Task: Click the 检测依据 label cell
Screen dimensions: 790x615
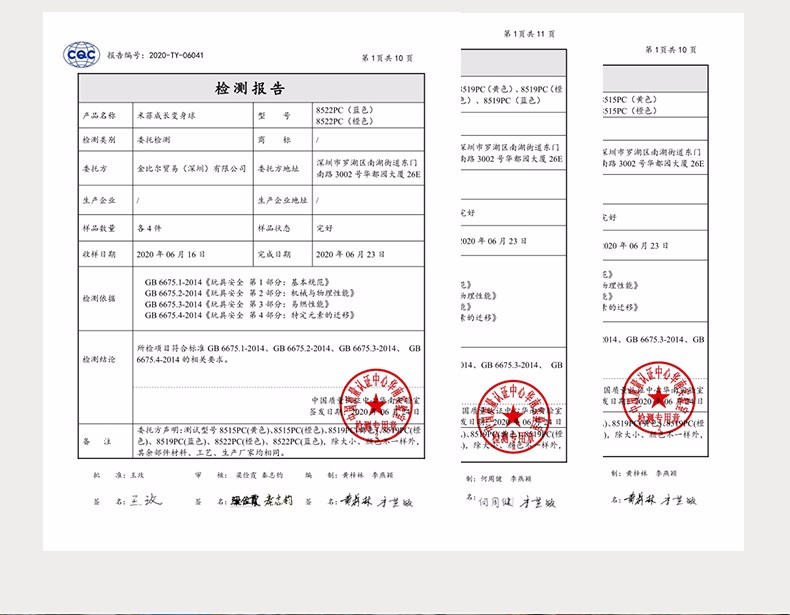Action: tap(105, 299)
